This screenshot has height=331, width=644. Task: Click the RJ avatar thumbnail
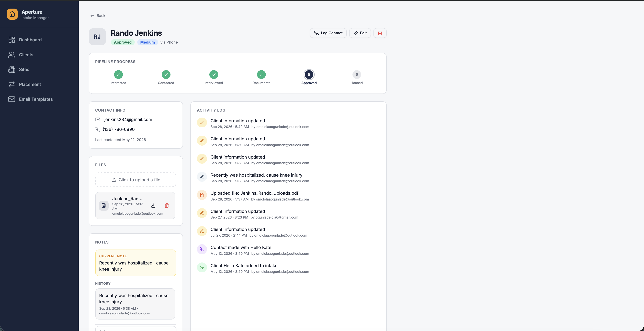click(x=97, y=37)
